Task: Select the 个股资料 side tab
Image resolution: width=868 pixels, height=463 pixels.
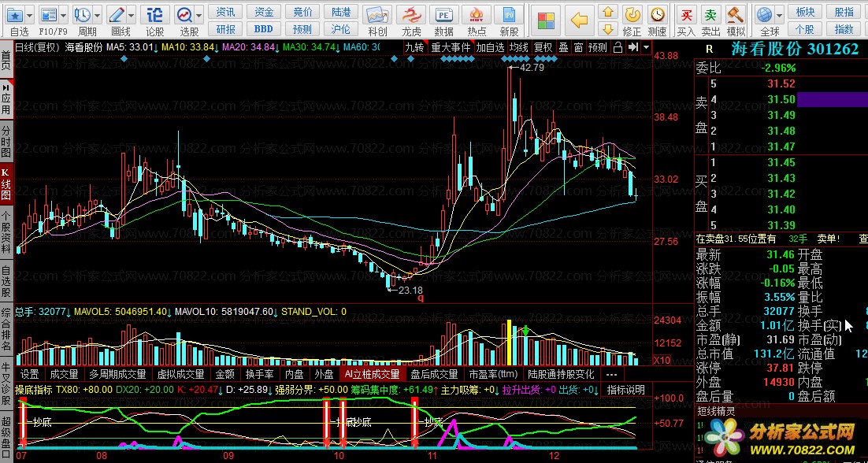Action: coord(6,231)
